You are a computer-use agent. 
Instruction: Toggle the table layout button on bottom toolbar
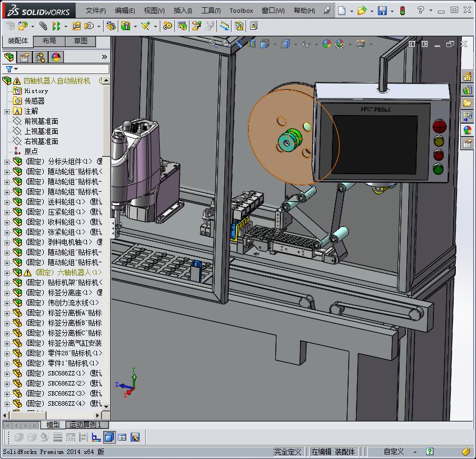pos(122,437)
